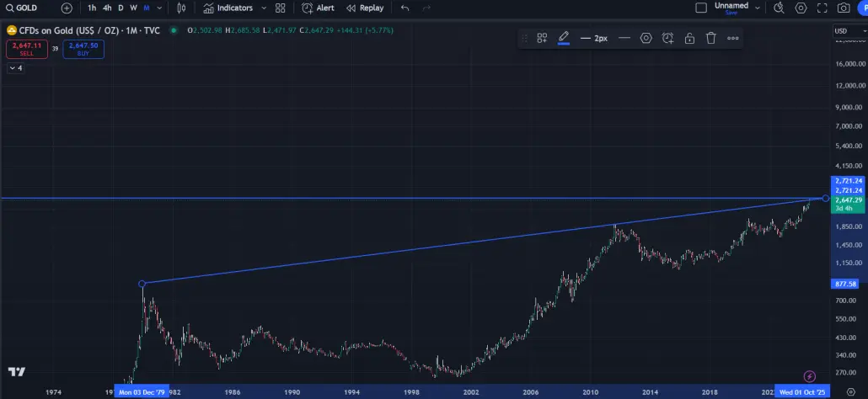
Task: Open more options three dots menu
Action: pos(733,38)
